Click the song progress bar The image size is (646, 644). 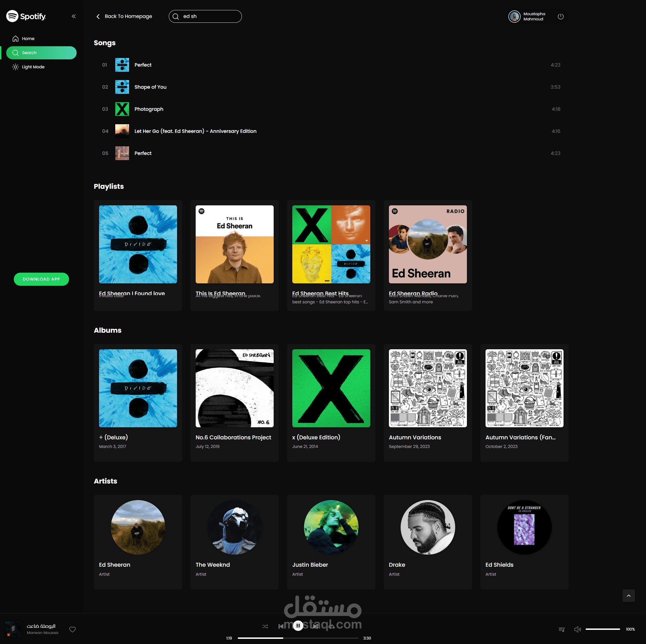[x=298, y=638]
